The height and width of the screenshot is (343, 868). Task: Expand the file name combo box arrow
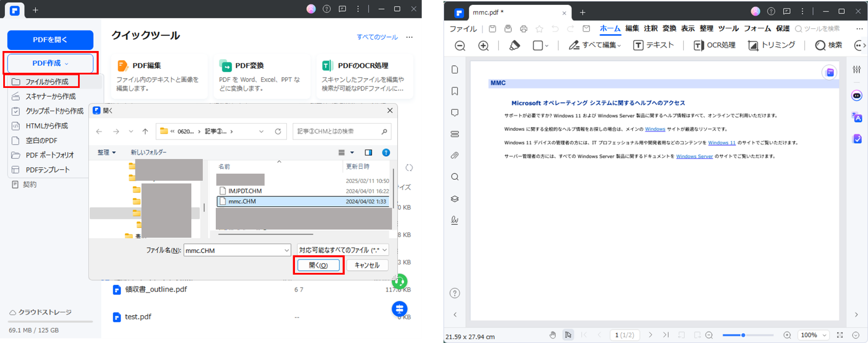286,250
